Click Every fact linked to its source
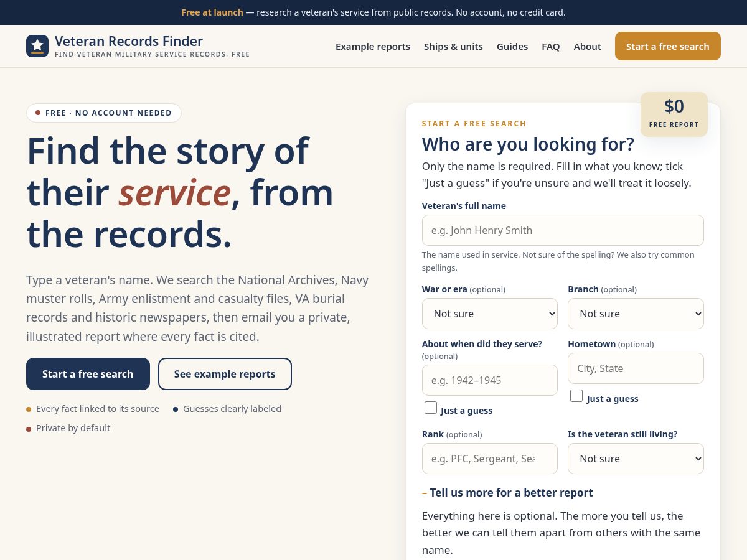This screenshot has width=747, height=560. (98, 409)
